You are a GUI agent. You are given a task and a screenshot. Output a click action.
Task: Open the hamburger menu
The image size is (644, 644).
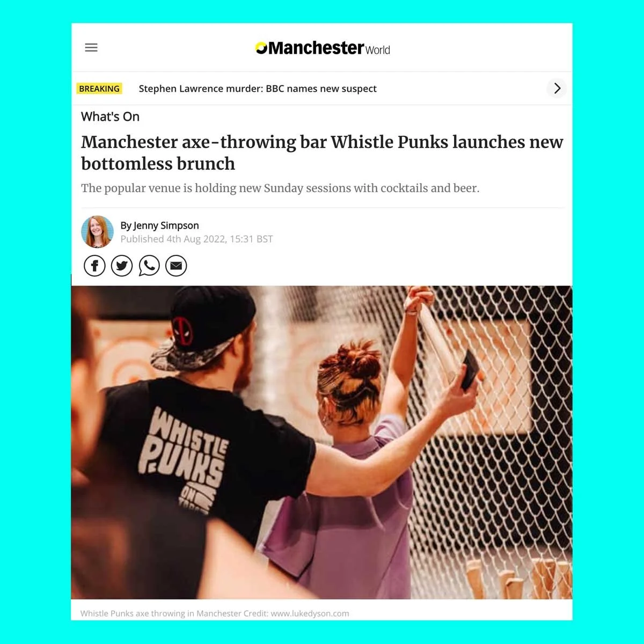[91, 48]
